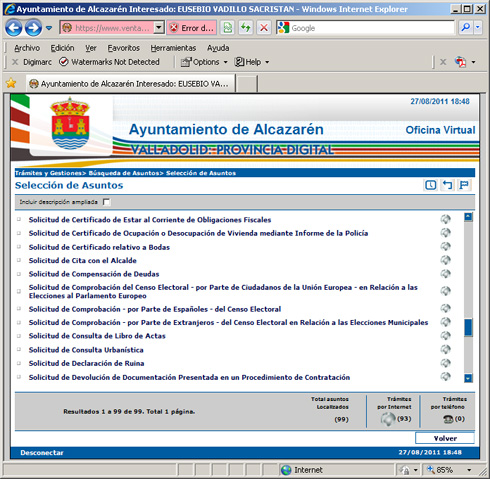The image size is (490, 479).
Task: Tick Incluir descripción ampliada checkbox
Action: (x=106, y=202)
